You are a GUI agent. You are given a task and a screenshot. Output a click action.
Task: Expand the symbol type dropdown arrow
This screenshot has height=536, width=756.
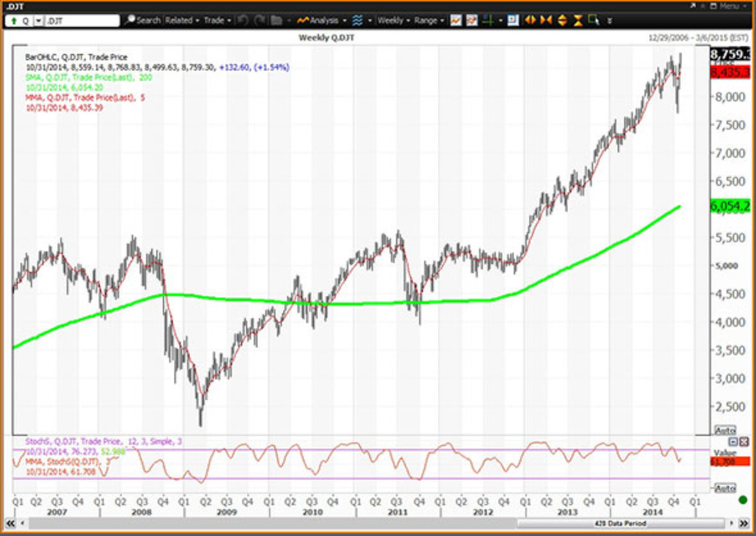coord(38,21)
